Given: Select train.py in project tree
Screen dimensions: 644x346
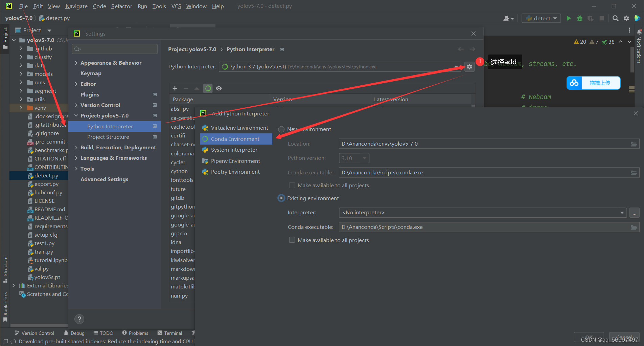Looking at the screenshot, I should pos(44,252).
